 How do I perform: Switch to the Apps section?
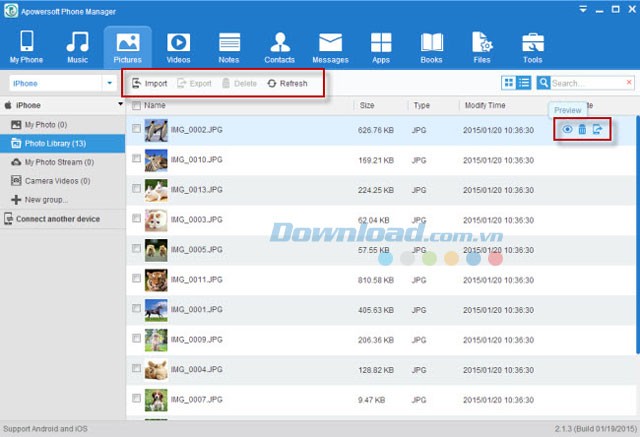[x=381, y=47]
